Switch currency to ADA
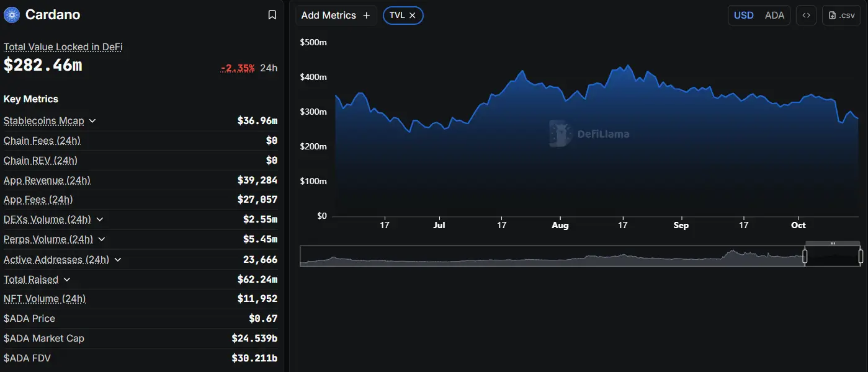Screen dimensions: 868x372 tap(774, 15)
